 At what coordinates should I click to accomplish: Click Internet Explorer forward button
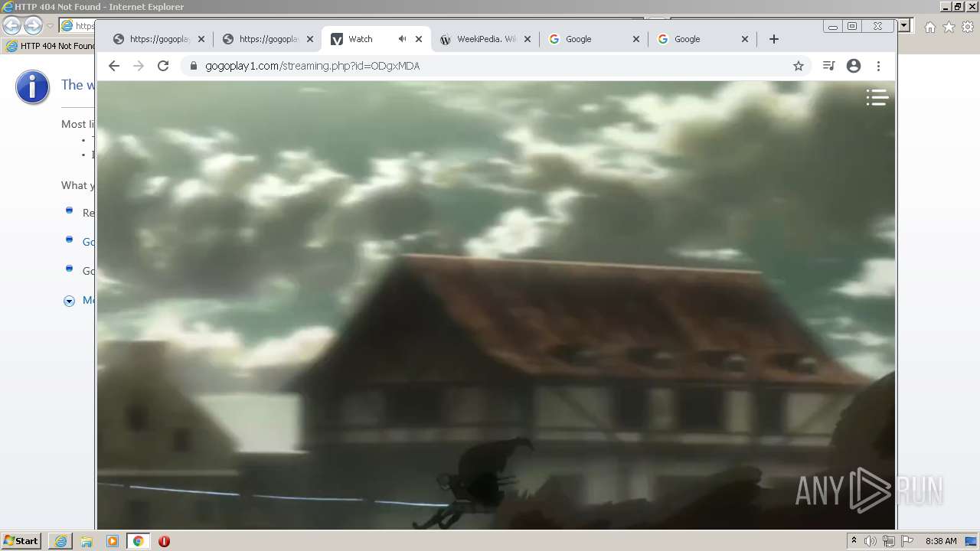33,26
